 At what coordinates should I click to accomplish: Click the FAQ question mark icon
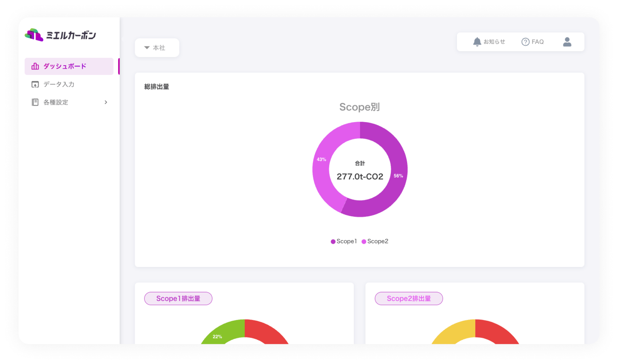click(x=525, y=42)
